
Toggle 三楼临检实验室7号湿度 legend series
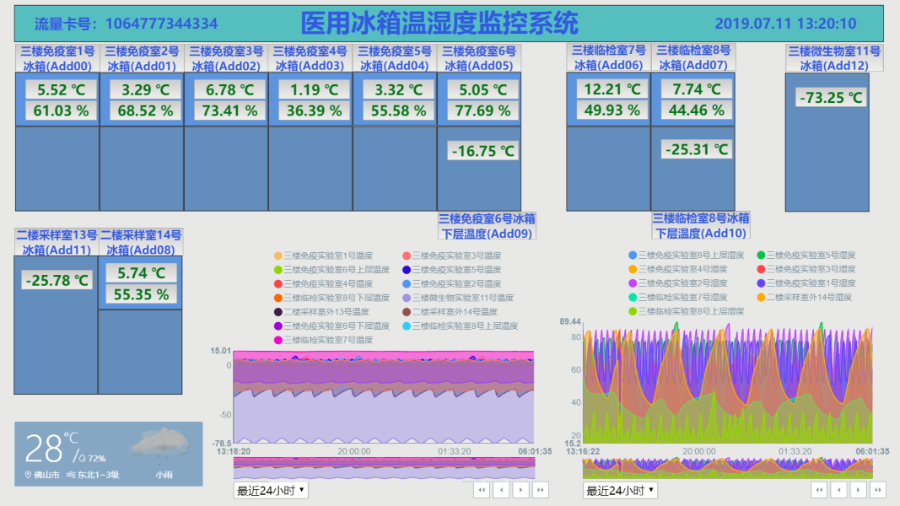[x=678, y=297]
